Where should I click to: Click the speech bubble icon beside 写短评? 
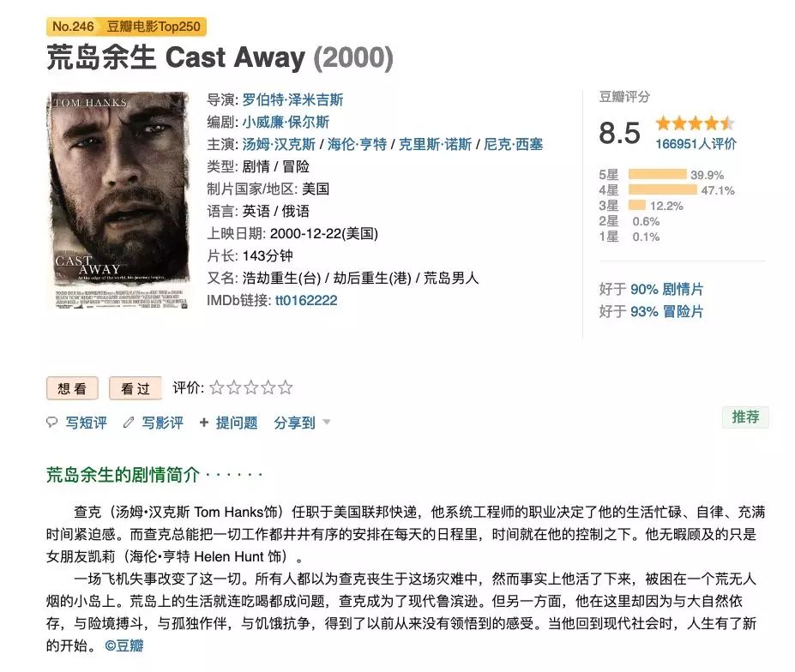[x=52, y=423]
